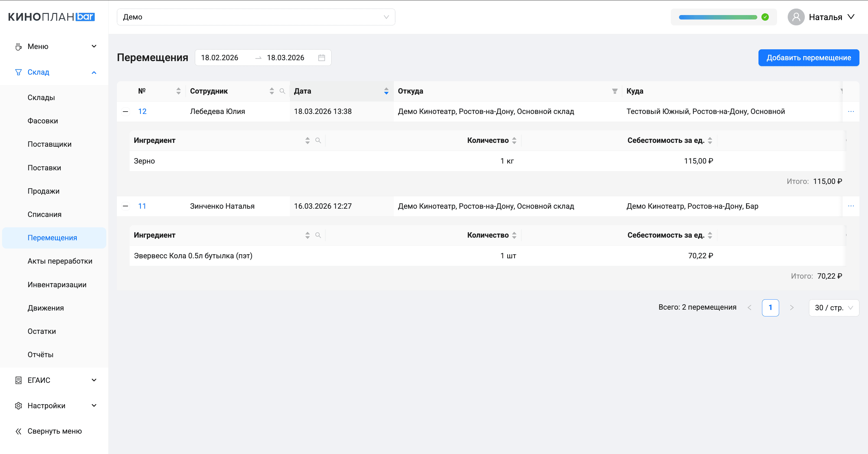This screenshot has height=454, width=868.
Task: Open the Демо organization dropdown
Action: click(256, 17)
